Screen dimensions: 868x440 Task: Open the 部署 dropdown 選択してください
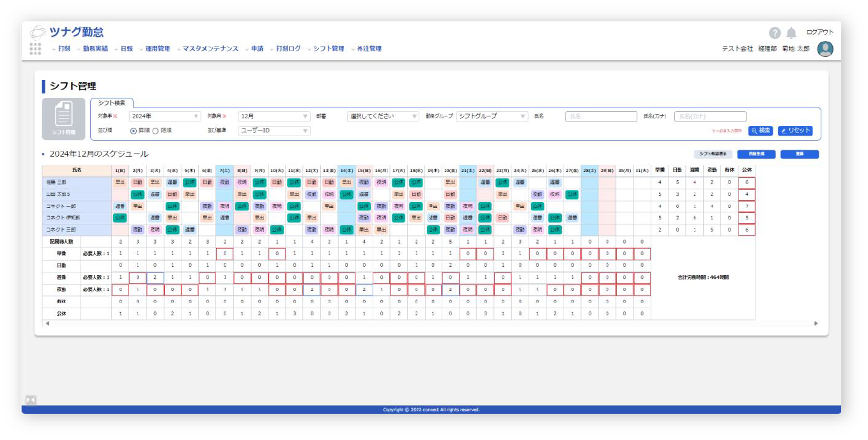[x=383, y=116]
